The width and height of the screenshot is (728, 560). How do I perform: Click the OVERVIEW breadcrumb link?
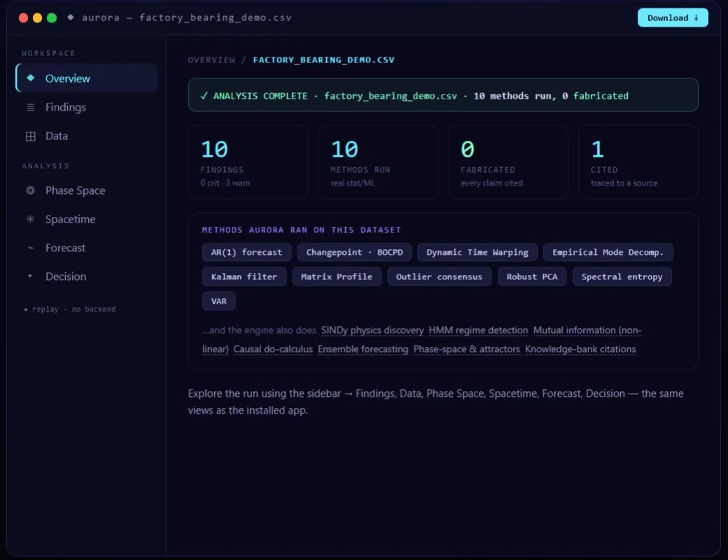(211, 60)
